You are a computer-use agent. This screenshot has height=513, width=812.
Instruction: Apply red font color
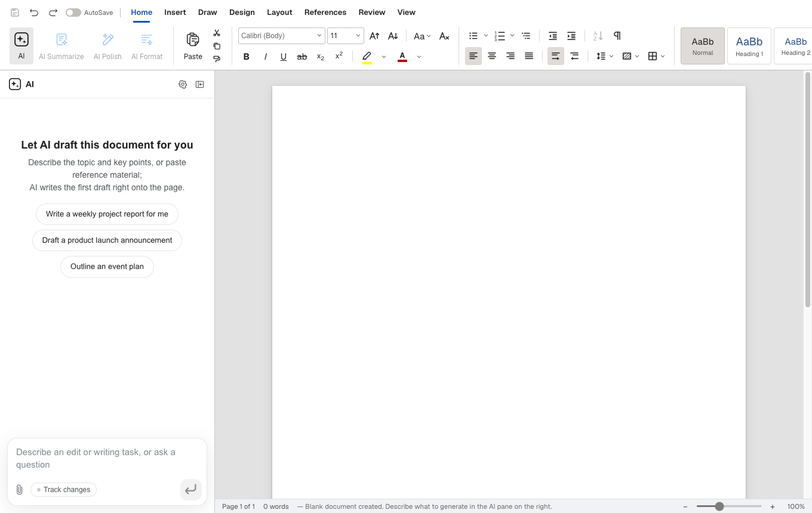point(402,57)
